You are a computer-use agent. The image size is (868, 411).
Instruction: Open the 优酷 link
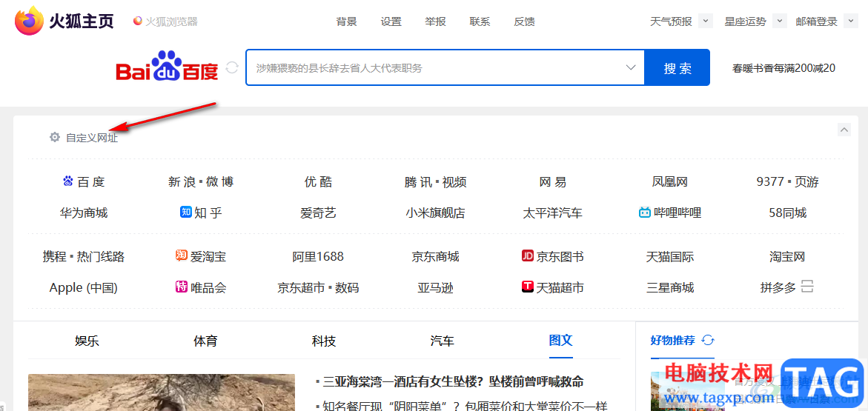pyautogui.click(x=318, y=181)
